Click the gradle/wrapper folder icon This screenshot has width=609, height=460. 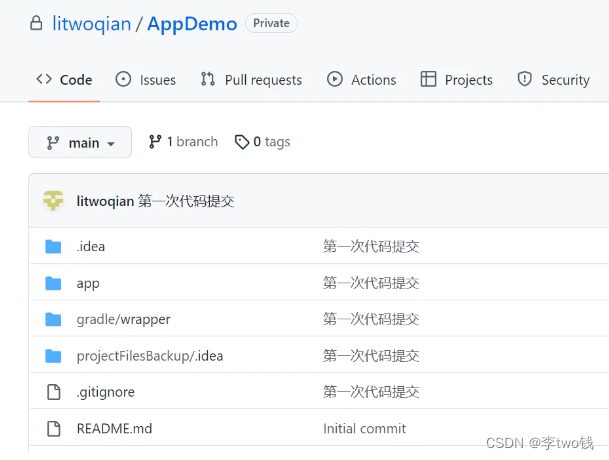click(54, 319)
